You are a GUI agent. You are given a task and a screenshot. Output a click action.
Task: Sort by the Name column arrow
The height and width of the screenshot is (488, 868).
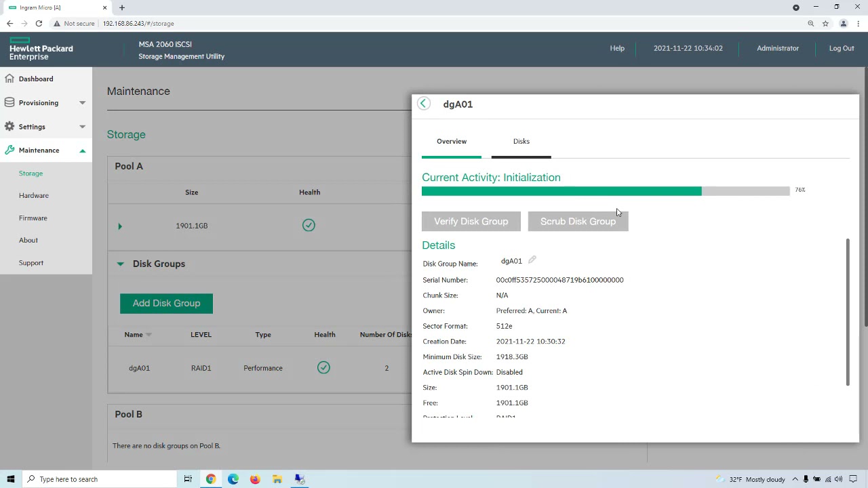[x=149, y=335]
